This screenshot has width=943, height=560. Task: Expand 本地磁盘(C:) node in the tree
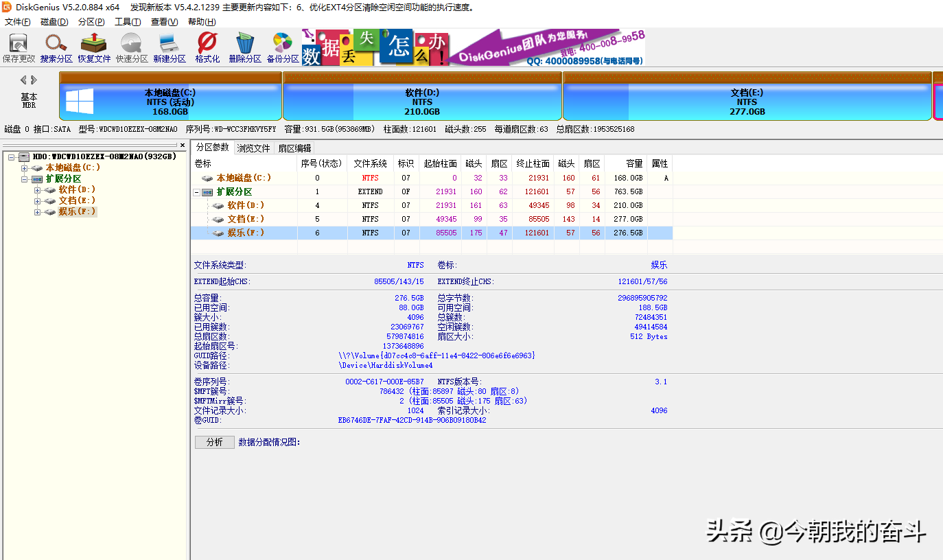(x=25, y=168)
